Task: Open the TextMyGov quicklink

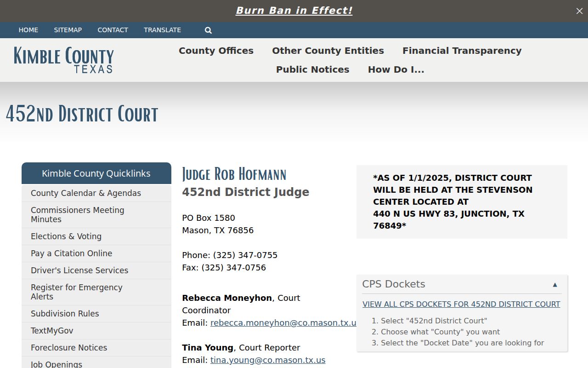Action: pos(96,331)
